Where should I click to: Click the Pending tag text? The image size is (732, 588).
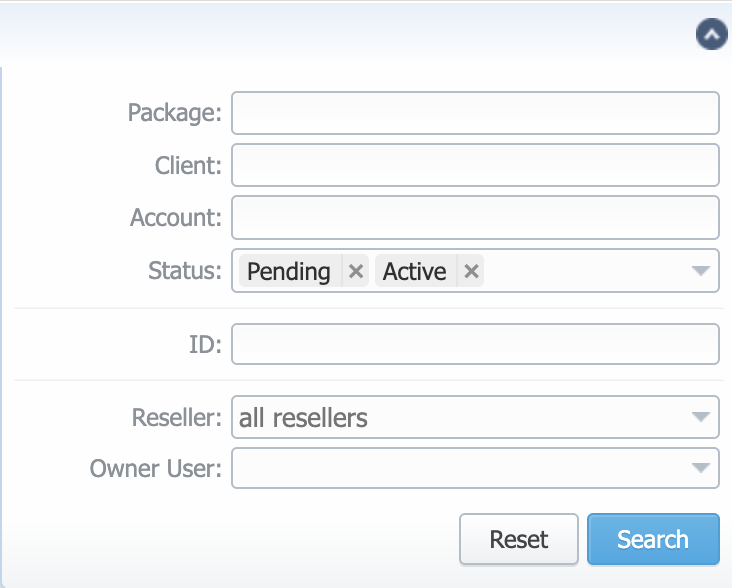(289, 271)
